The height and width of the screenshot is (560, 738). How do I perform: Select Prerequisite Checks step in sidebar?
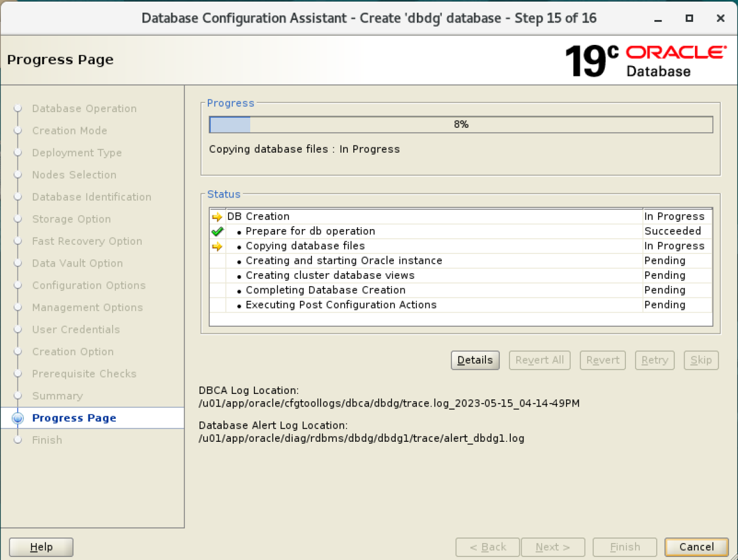84,374
